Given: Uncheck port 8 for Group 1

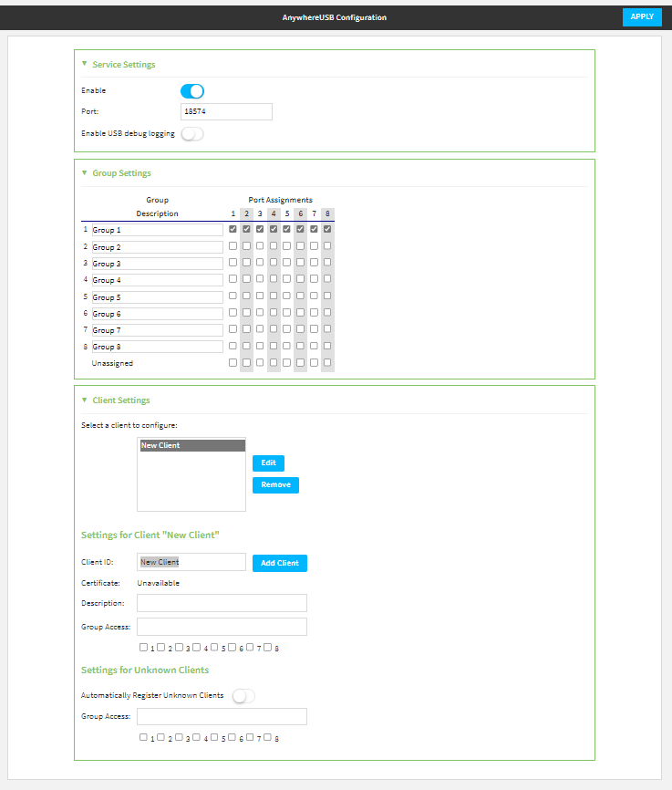Looking at the screenshot, I should (x=327, y=229).
